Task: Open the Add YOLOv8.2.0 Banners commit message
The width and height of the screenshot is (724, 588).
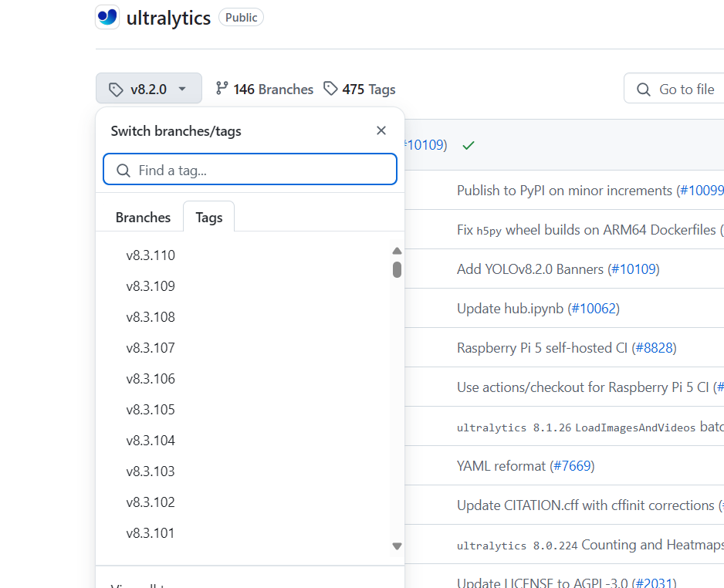Action: (530, 269)
